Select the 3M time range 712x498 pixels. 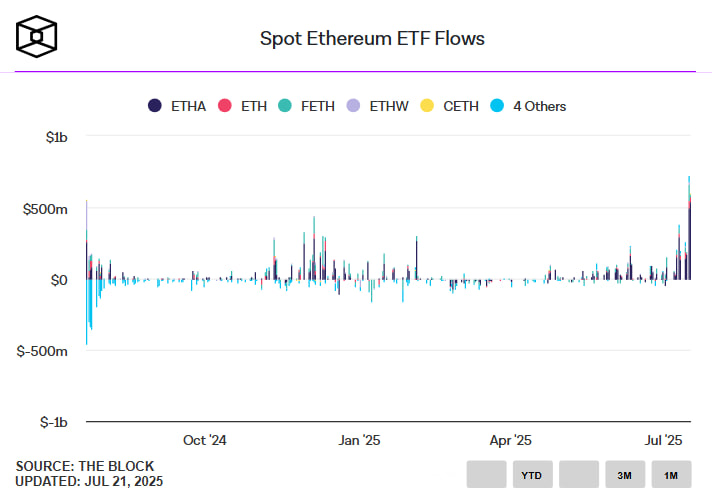click(624, 476)
